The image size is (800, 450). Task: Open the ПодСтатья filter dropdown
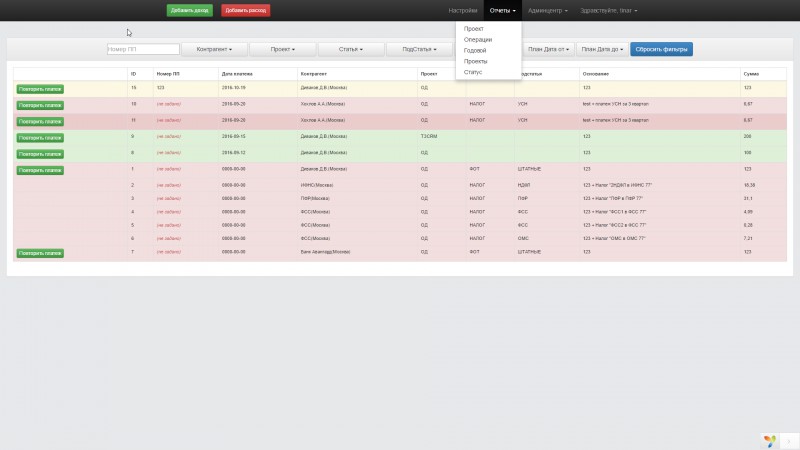[419, 49]
